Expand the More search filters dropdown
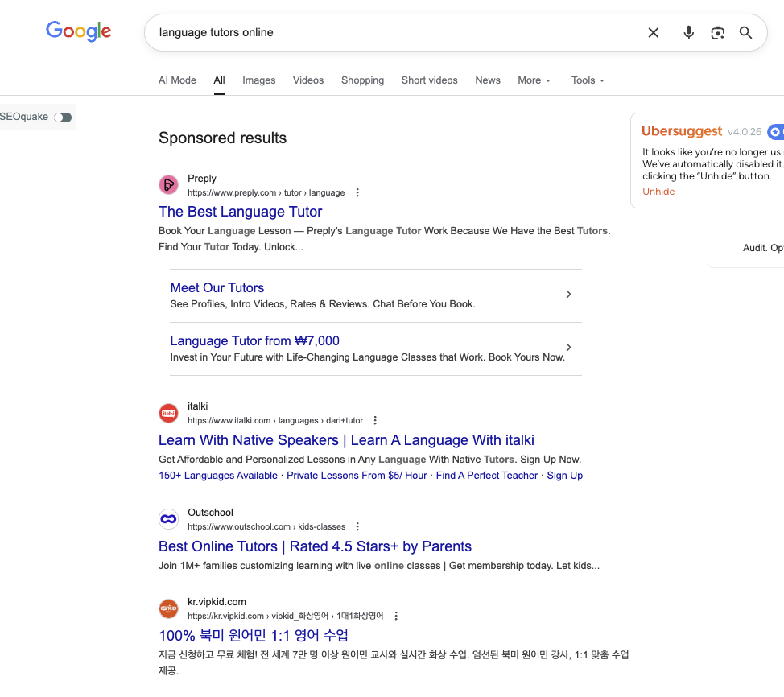This screenshot has height=697, width=784. tap(534, 80)
